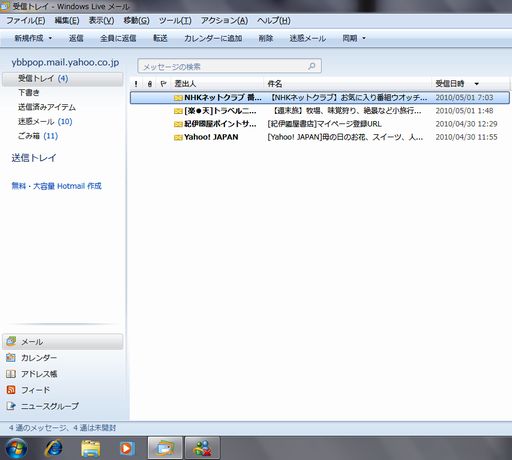Viewport: 512px width, 460px height.
Task: Click the 削除 delete button
Action: (x=266, y=38)
